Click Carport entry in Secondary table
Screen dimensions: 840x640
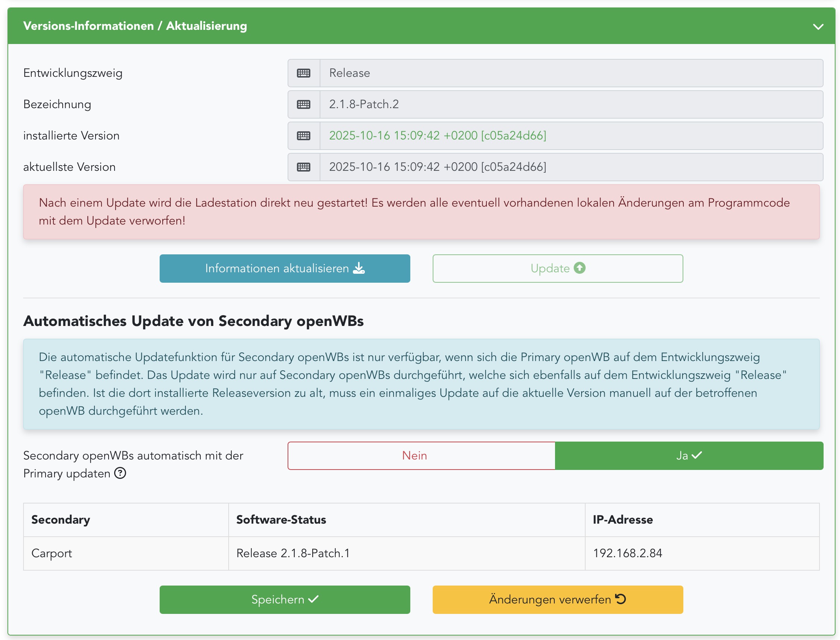pyautogui.click(x=52, y=553)
